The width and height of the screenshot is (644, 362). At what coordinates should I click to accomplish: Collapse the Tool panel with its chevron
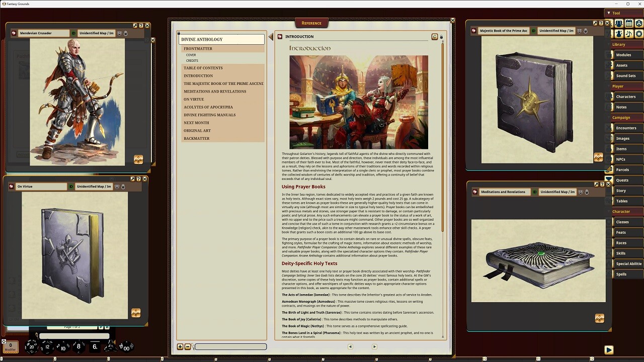coord(609,13)
